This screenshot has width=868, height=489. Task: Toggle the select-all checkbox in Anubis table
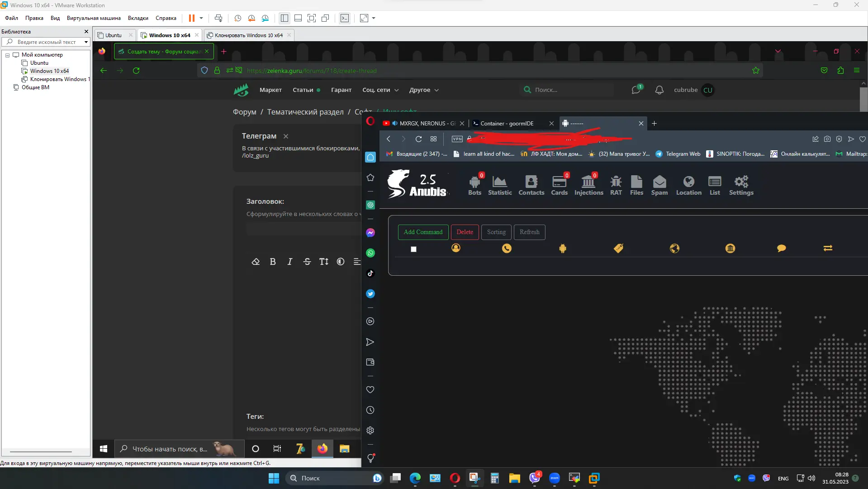(413, 249)
